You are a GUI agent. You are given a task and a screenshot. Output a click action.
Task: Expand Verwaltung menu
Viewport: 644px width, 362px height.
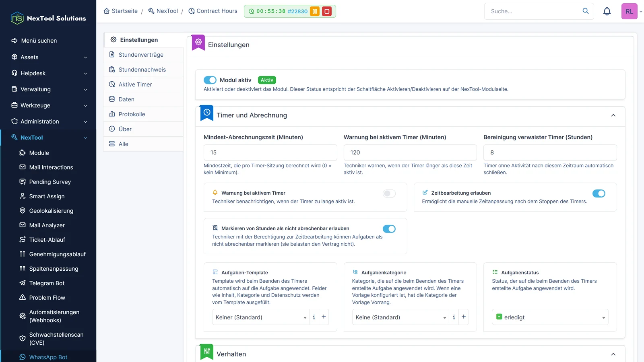point(48,89)
